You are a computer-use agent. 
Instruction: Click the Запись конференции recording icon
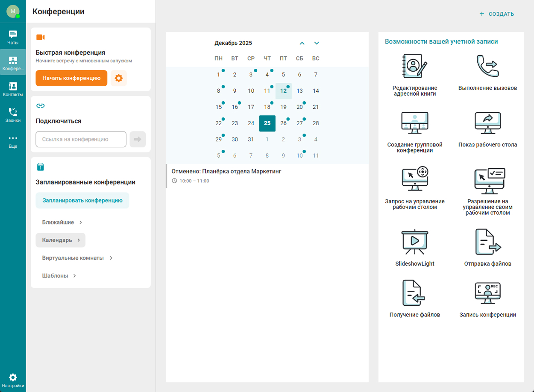487,293
